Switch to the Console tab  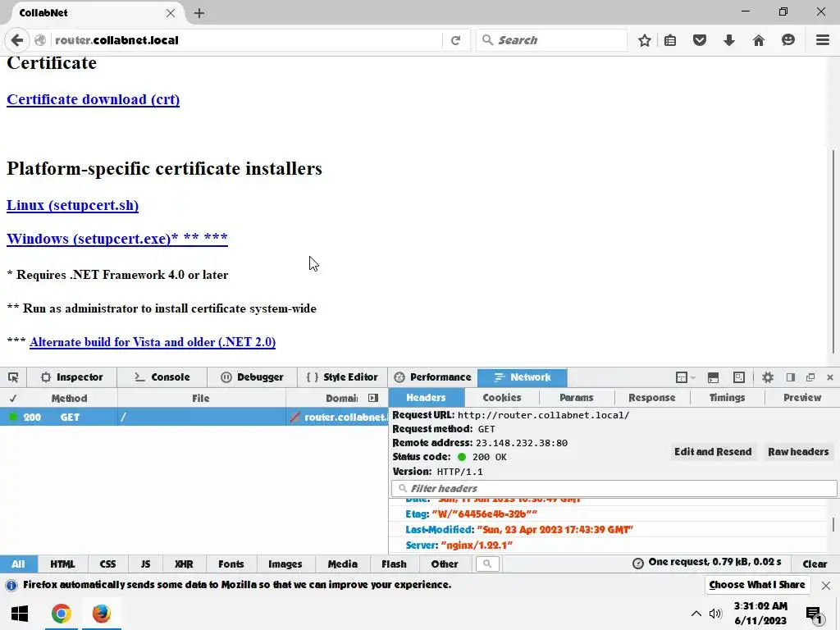(162, 377)
